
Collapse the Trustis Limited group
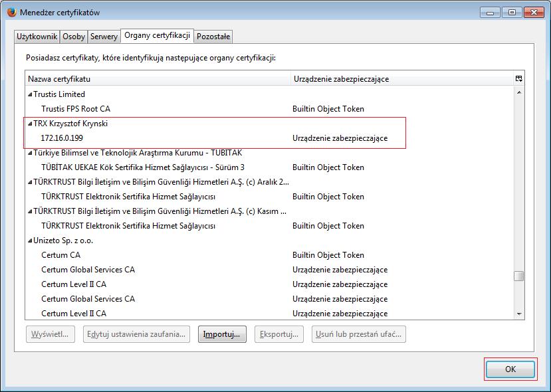30,94
